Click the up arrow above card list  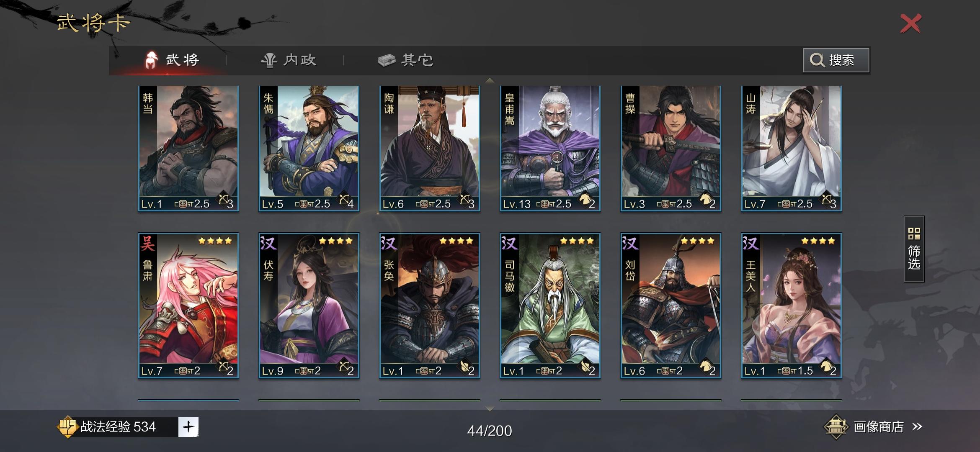[490, 80]
